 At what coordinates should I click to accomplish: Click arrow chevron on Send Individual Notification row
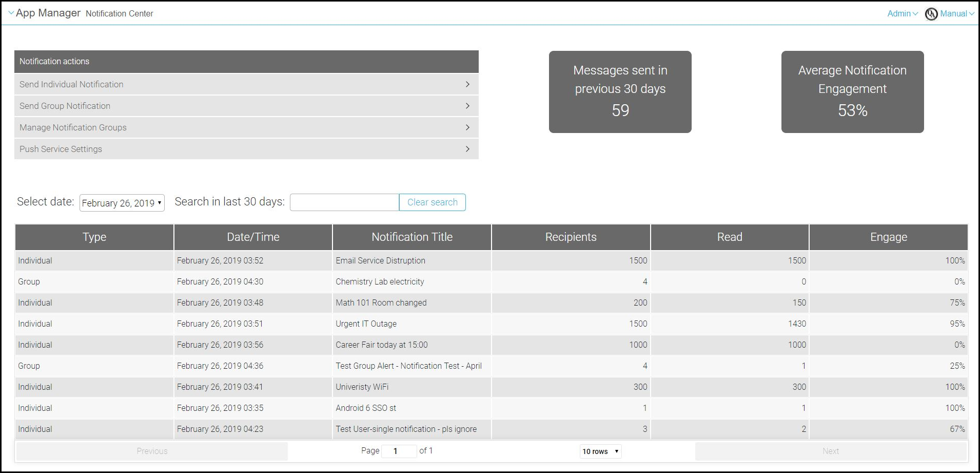click(467, 84)
